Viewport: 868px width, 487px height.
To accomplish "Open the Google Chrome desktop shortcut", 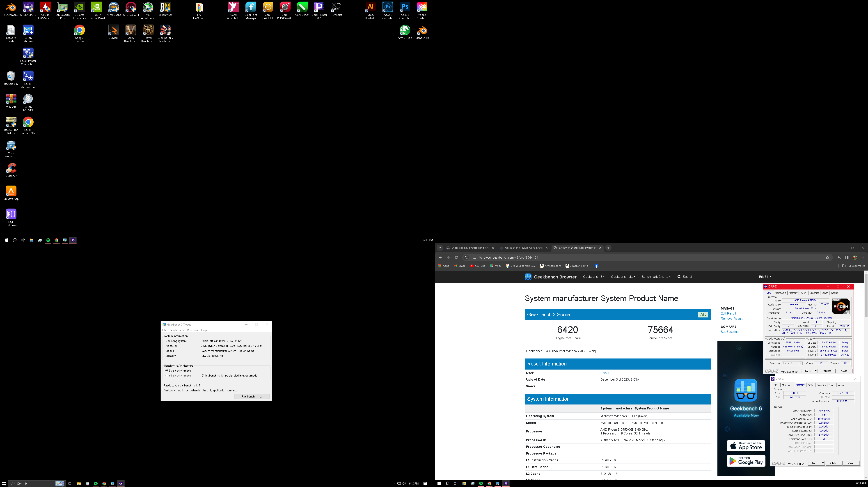I will click(x=80, y=34).
